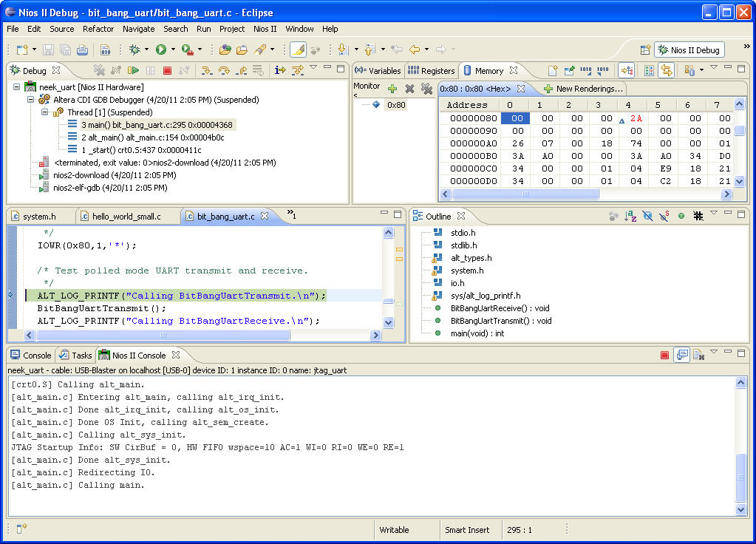Switch to Nios II Debug perspective
This screenshot has height=544, width=756.
click(x=689, y=50)
